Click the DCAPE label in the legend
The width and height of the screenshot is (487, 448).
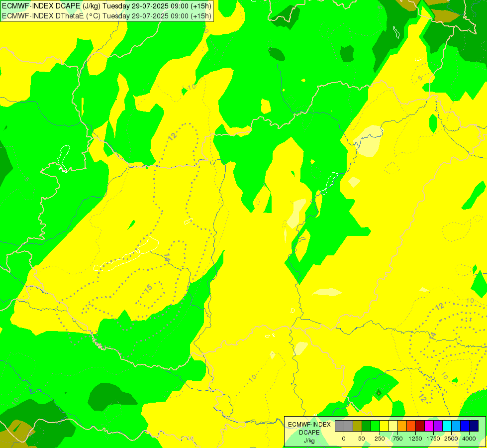point(309,433)
